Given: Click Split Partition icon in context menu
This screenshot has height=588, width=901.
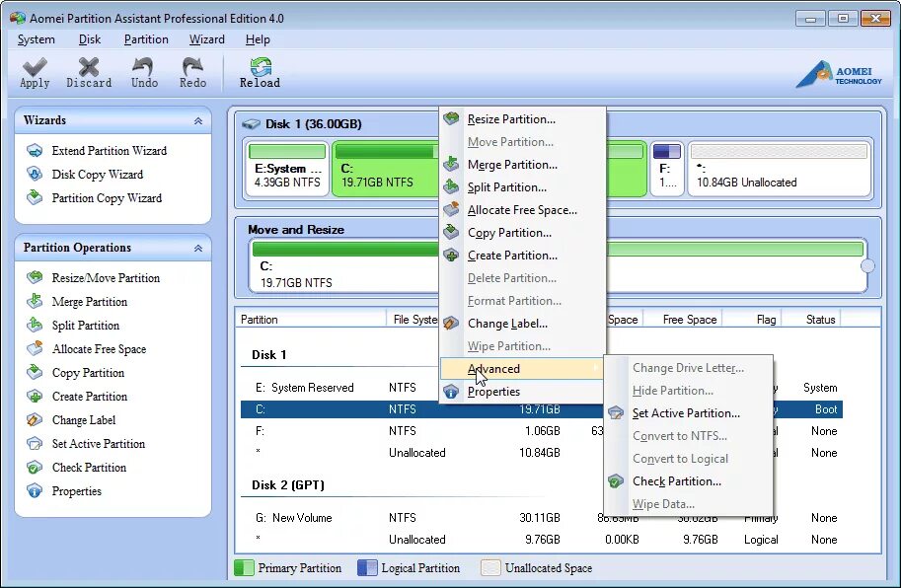Looking at the screenshot, I should [x=452, y=186].
